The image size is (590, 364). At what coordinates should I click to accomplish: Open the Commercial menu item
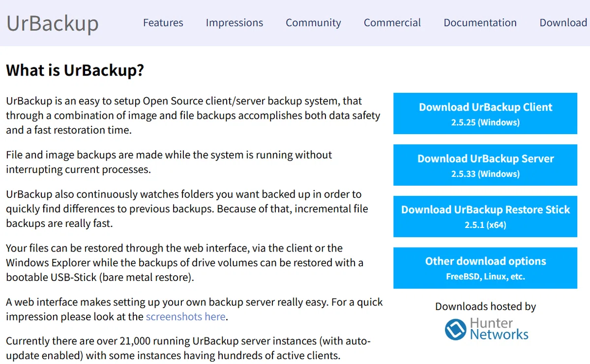(392, 23)
